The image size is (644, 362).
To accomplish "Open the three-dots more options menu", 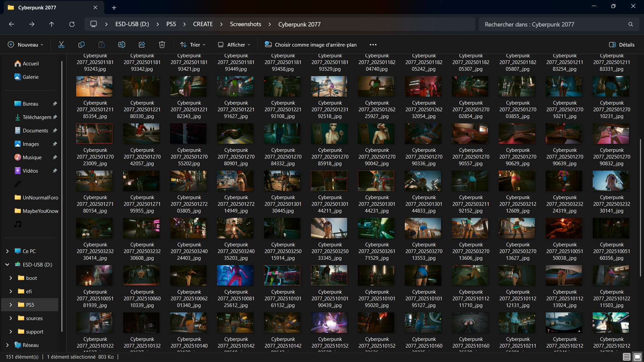I will [x=373, y=45].
